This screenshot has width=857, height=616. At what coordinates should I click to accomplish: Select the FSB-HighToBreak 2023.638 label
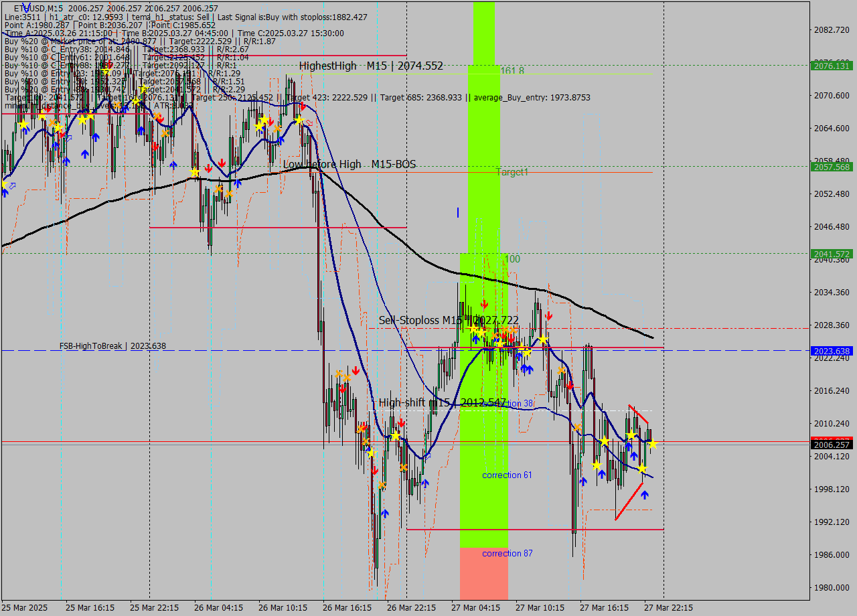click(112, 345)
